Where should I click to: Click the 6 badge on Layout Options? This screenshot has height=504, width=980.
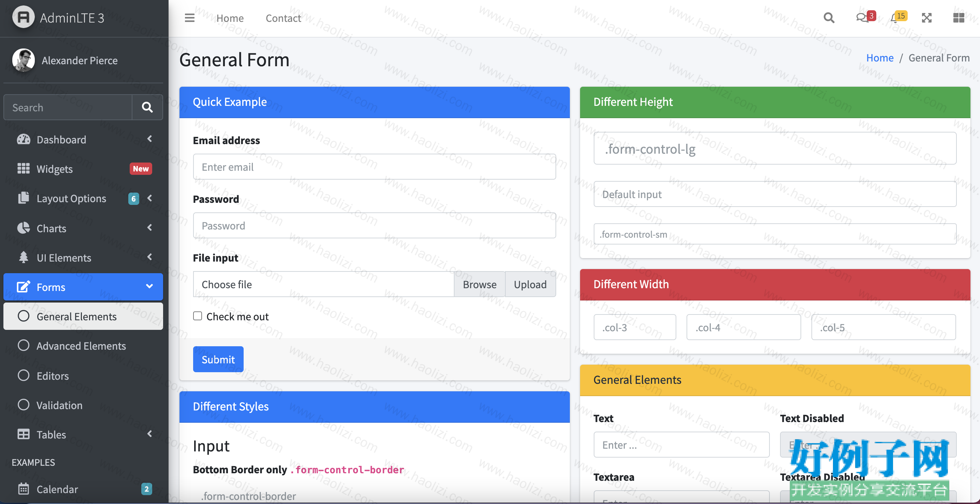pos(133,198)
